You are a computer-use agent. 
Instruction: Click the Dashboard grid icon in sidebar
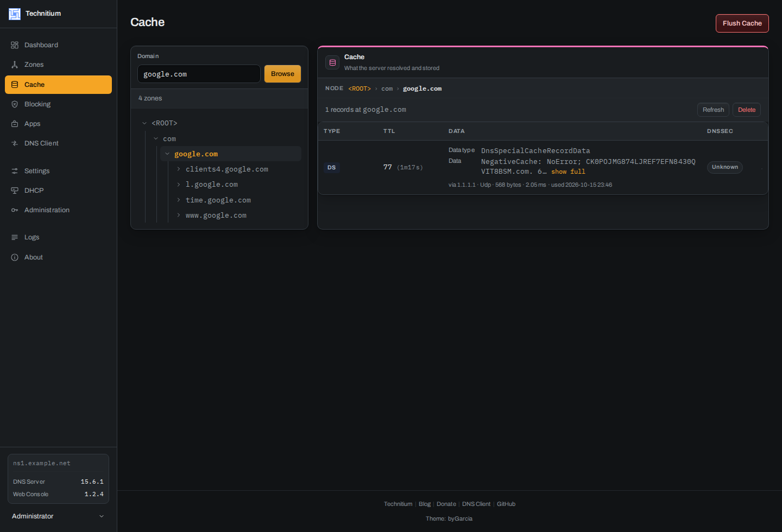[x=15, y=45]
